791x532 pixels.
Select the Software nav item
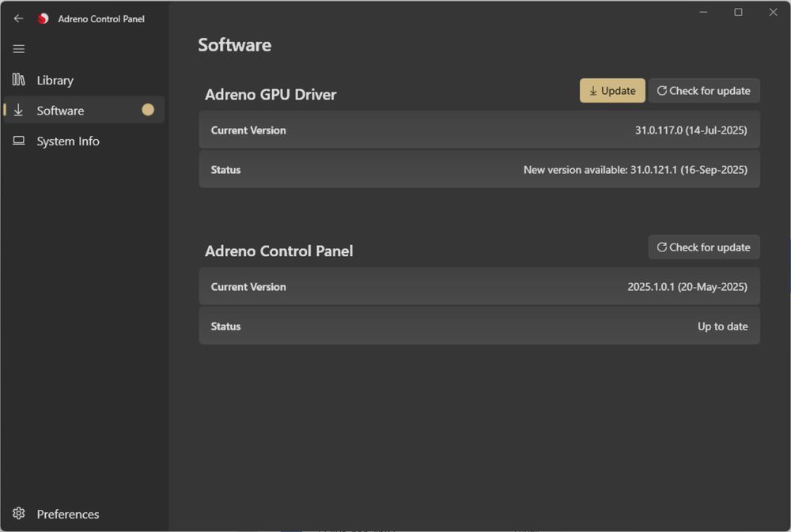pos(84,110)
